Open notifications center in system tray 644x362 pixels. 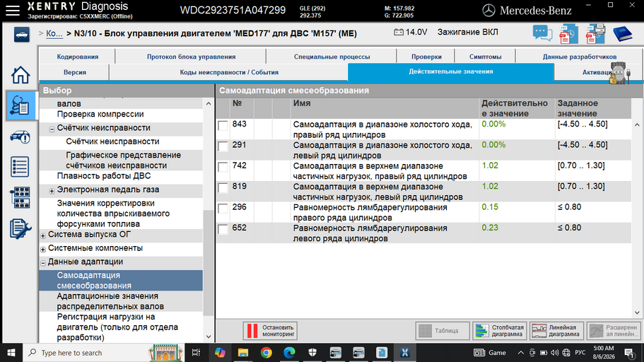click(629, 353)
